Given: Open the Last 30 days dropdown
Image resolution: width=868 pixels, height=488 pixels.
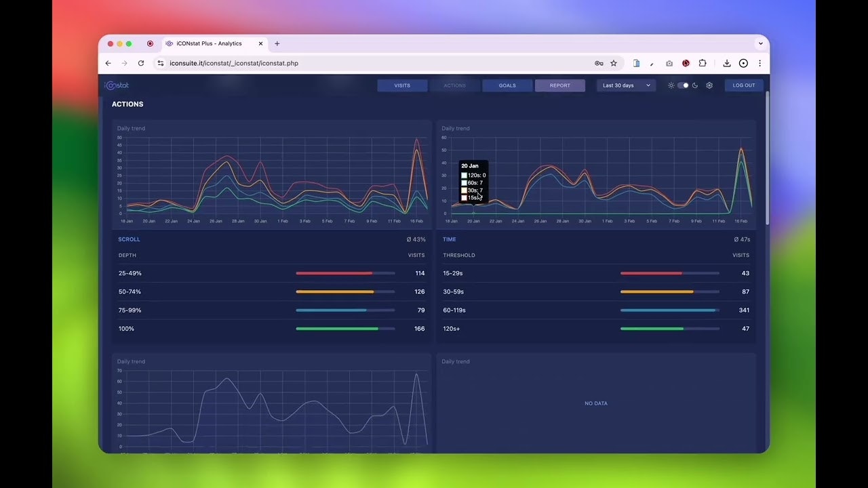Looking at the screenshot, I should point(626,85).
